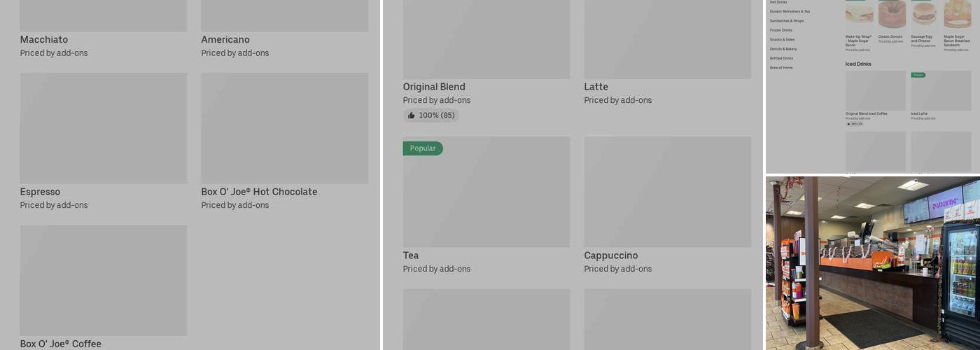Viewport: 980px width, 350px height.
Task: Select the Box O' Joe Coffee image
Action: coord(104,280)
